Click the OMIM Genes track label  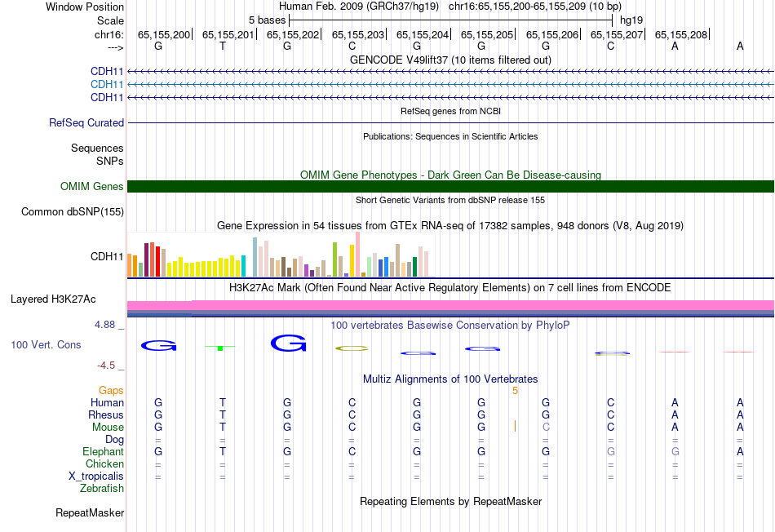coord(91,186)
